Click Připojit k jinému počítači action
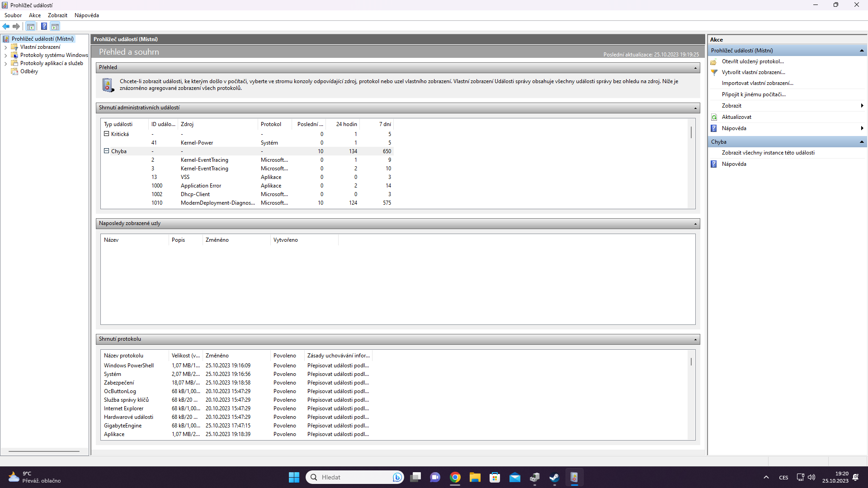868x488 pixels. click(x=754, y=94)
